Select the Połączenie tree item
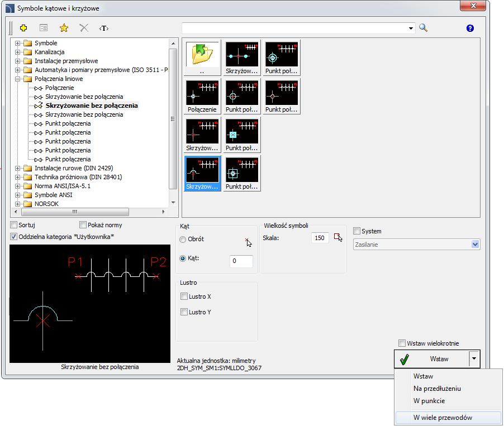This screenshot has height=426, width=504. (59, 88)
